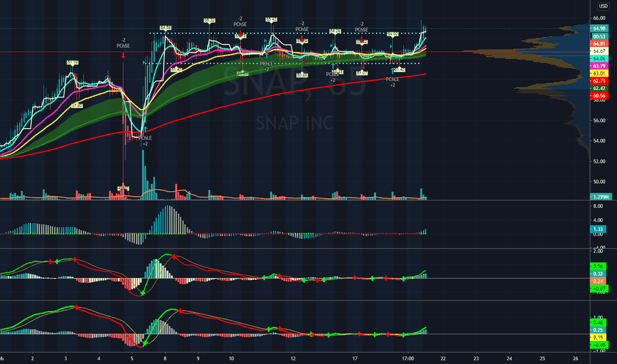Click the 52.00 price scale tick
617x364 pixels.
pyautogui.click(x=599, y=161)
